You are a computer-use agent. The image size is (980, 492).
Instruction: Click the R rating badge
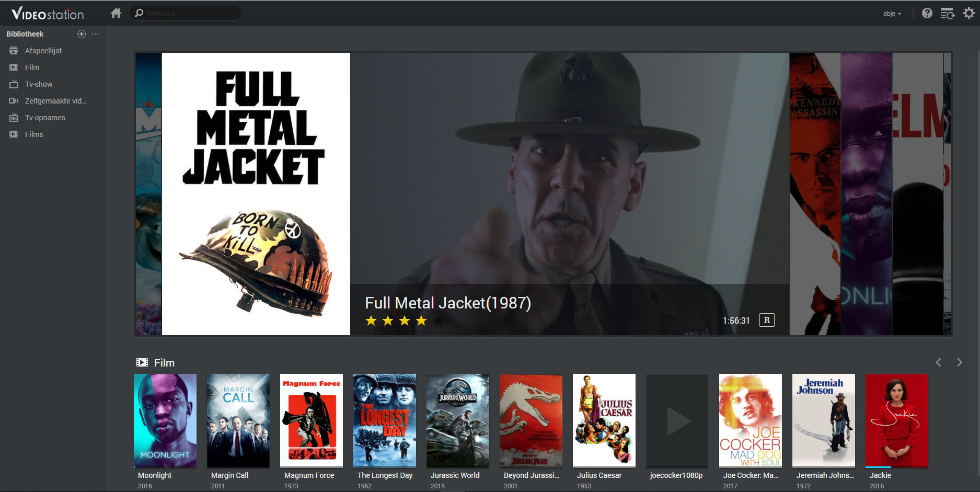tap(767, 320)
